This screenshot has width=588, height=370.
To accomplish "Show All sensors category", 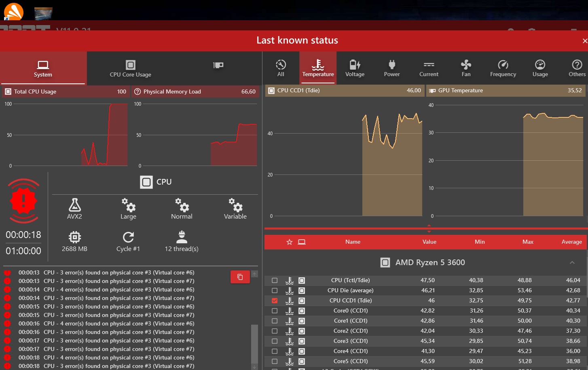I will [x=281, y=68].
